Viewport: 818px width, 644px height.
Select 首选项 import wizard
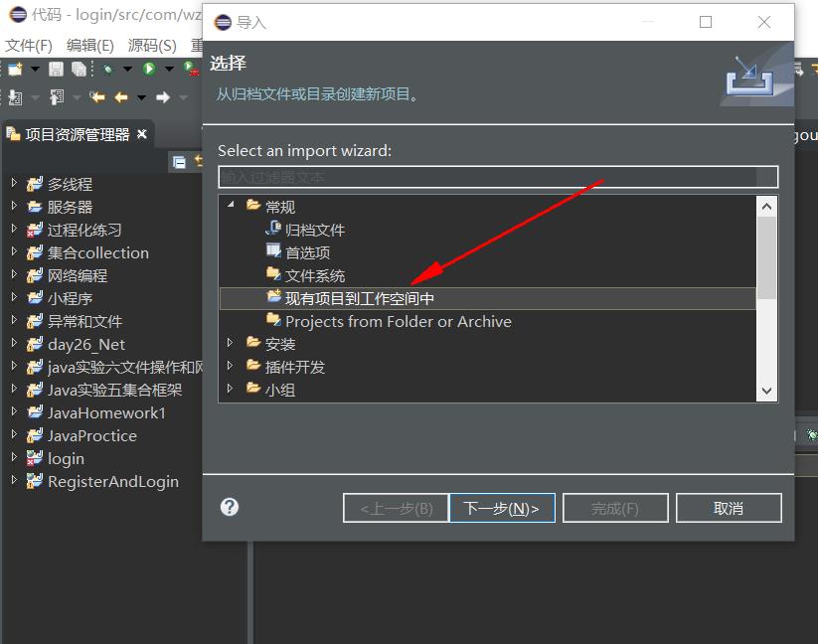[x=307, y=252]
